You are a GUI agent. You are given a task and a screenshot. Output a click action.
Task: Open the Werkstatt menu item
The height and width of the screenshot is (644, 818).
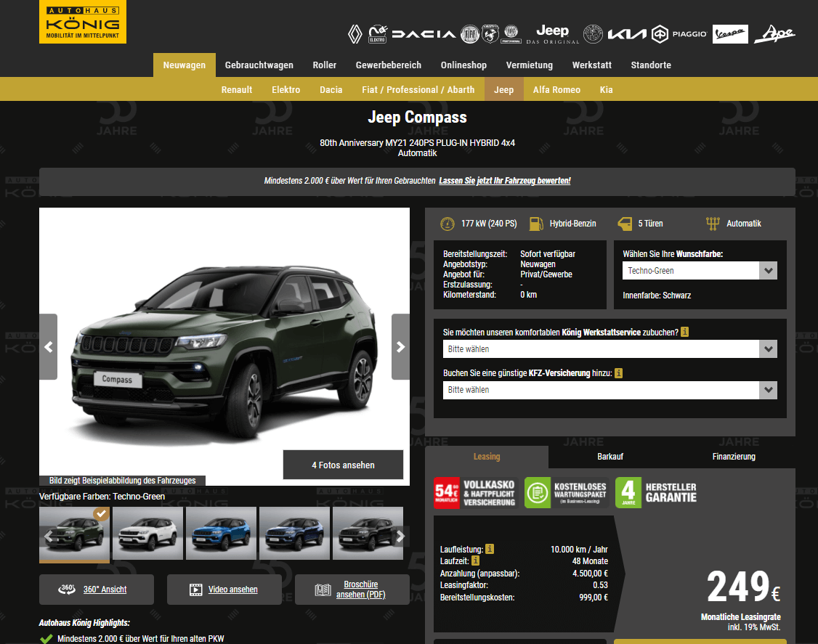(592, 65)
